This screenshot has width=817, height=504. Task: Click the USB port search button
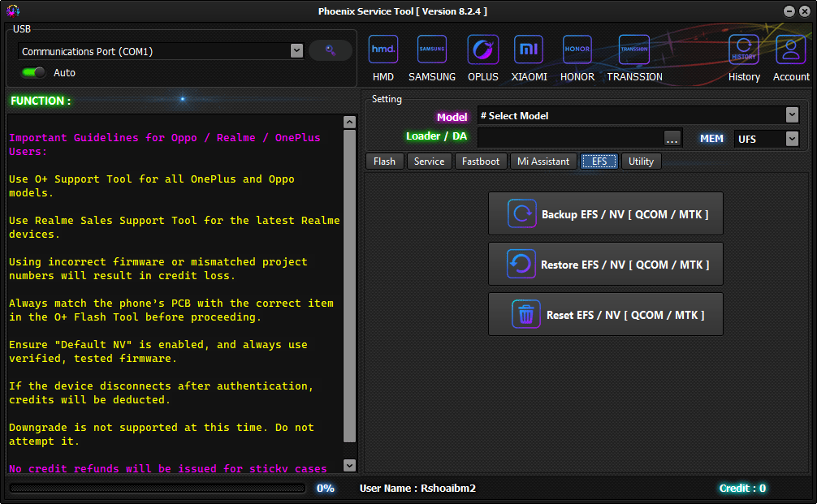pos(331,50)
